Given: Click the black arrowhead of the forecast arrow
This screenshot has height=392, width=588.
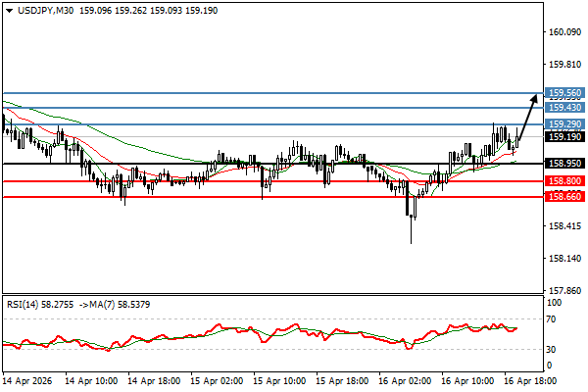Looking at the screenshot, I should [x=533, y=97].
